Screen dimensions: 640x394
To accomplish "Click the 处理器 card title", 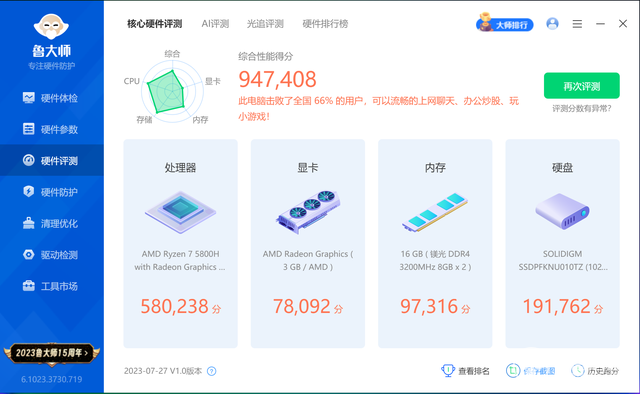I will [180, 167].
